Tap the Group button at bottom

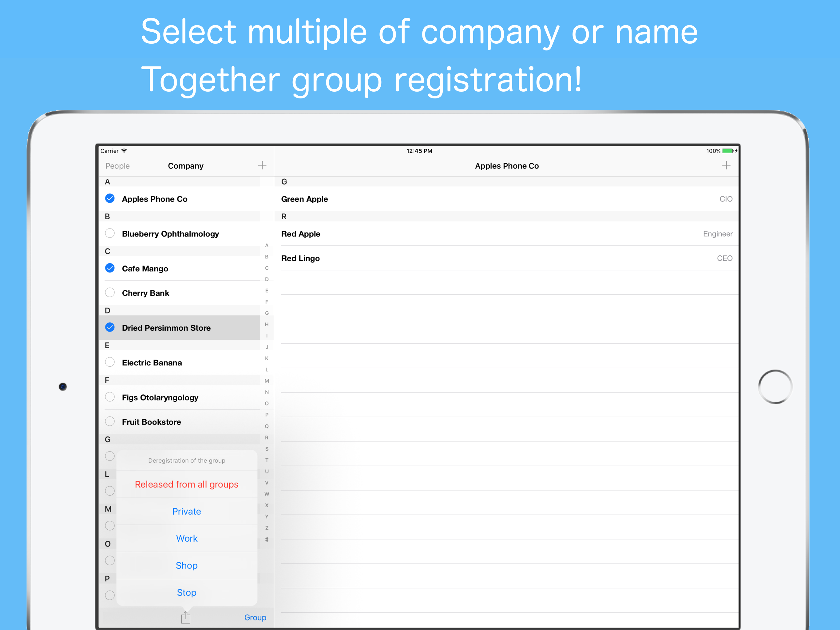click(x=255, y=617)
